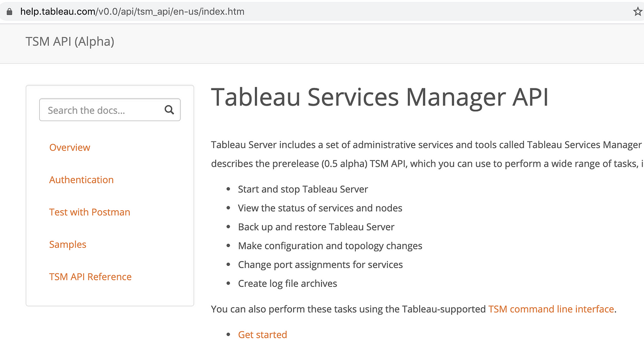This screenshot has width=644, height=342.
Task: Click the TSM API (Alpha) page header
Action: point(69,41)
